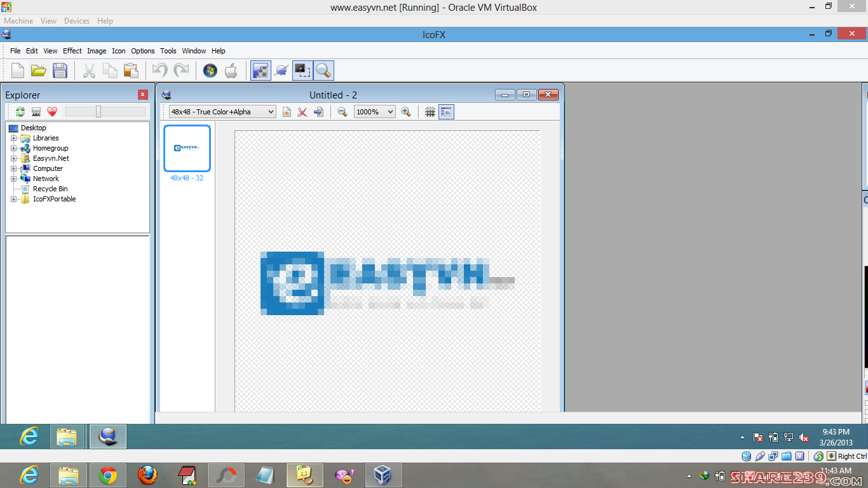Image resolution: width=868 pixels, height=488 pixels.
Task: Add a new image format with the star-page icon
Action: (287, 112)
